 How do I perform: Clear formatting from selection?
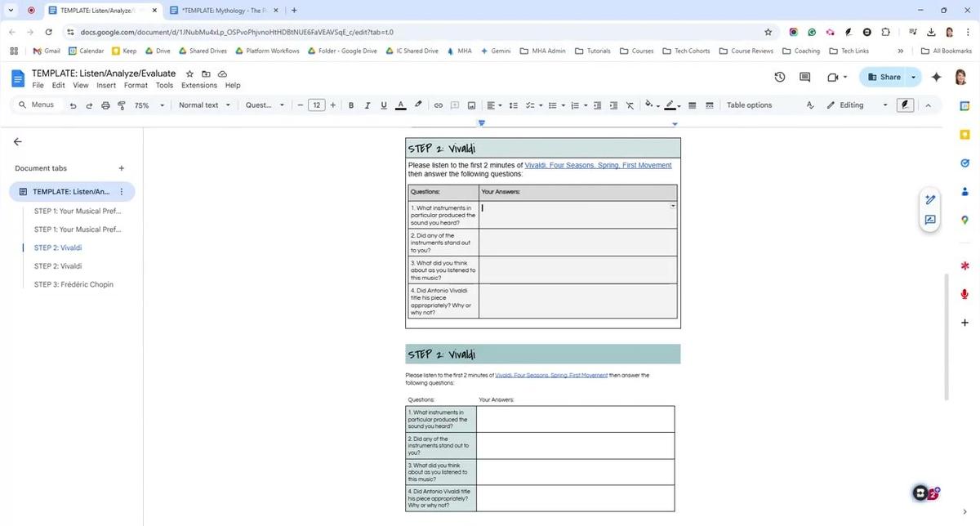630,105
